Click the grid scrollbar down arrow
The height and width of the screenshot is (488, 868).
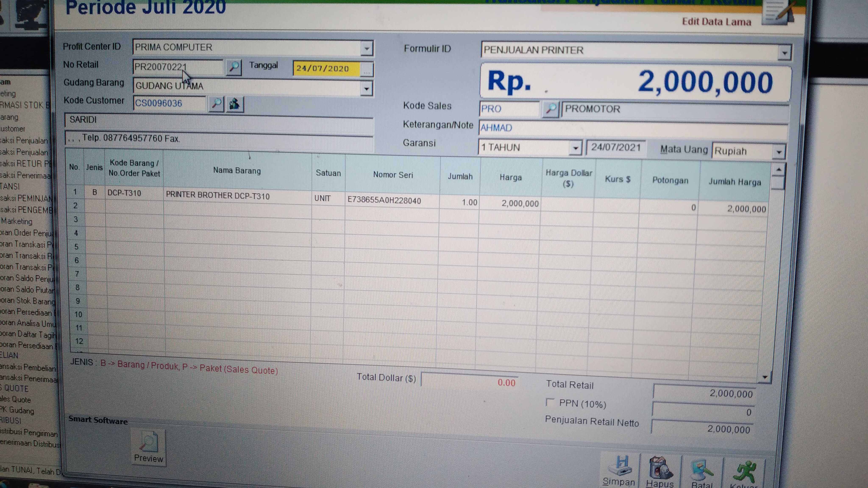(765, 377)
